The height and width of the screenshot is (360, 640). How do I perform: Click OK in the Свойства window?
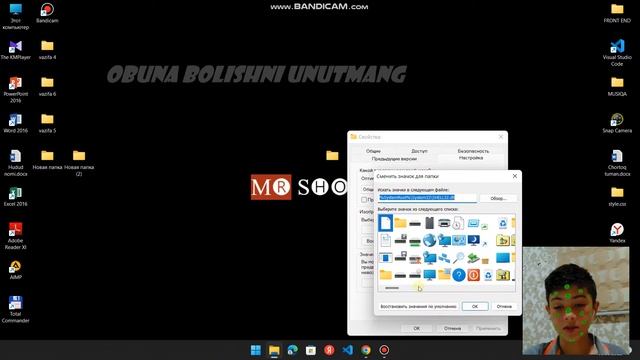coord(416,328)
